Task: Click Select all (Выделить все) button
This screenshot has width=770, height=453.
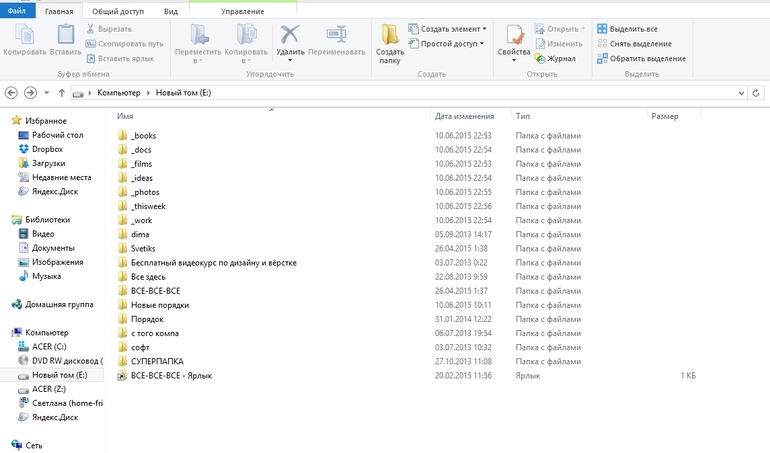Action: 627,29
